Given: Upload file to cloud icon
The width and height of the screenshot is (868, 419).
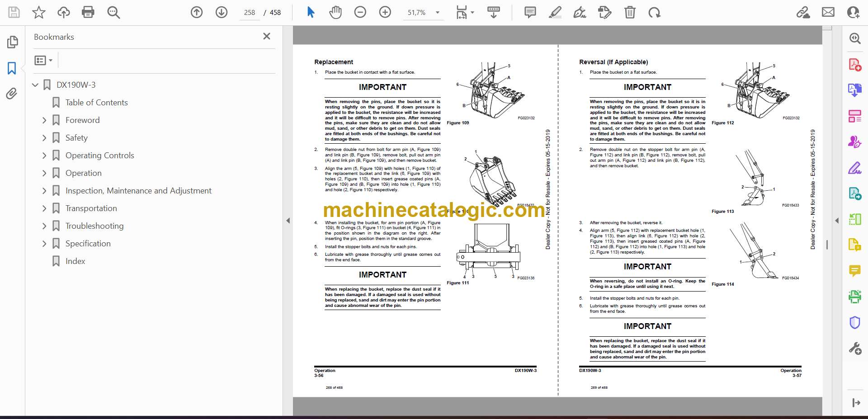Looking at the screenshot, I should [x=64, y=12].
